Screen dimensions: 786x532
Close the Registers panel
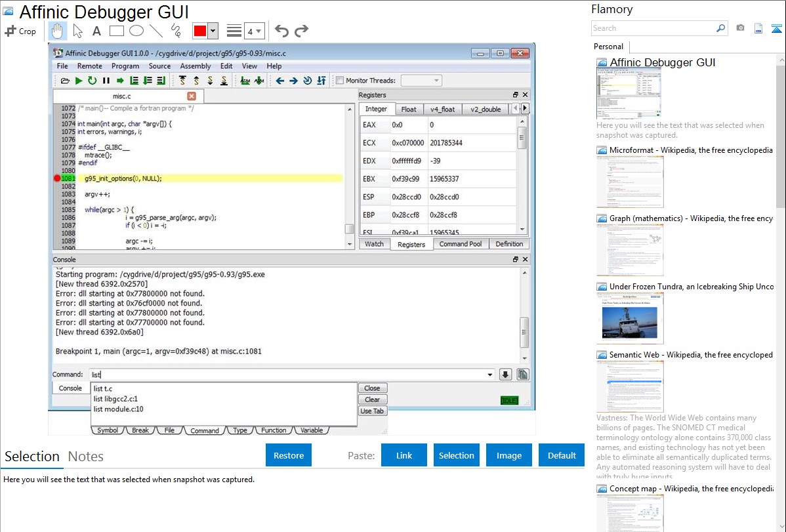525,94
